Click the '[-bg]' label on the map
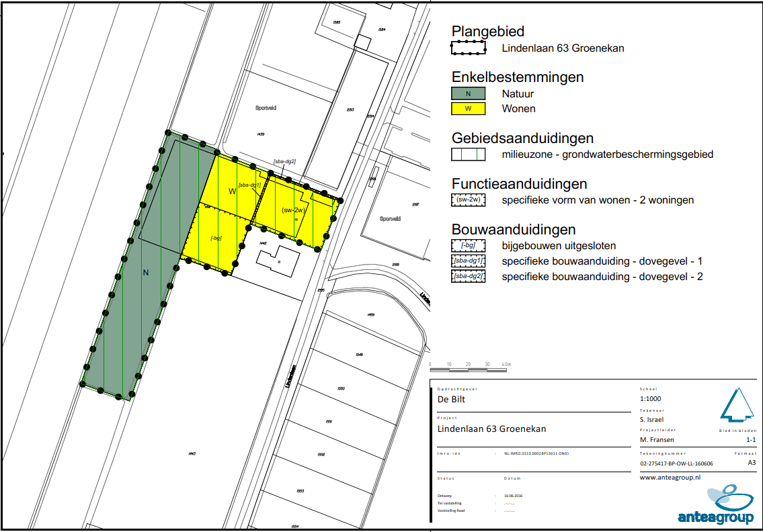 pos(216,238)
